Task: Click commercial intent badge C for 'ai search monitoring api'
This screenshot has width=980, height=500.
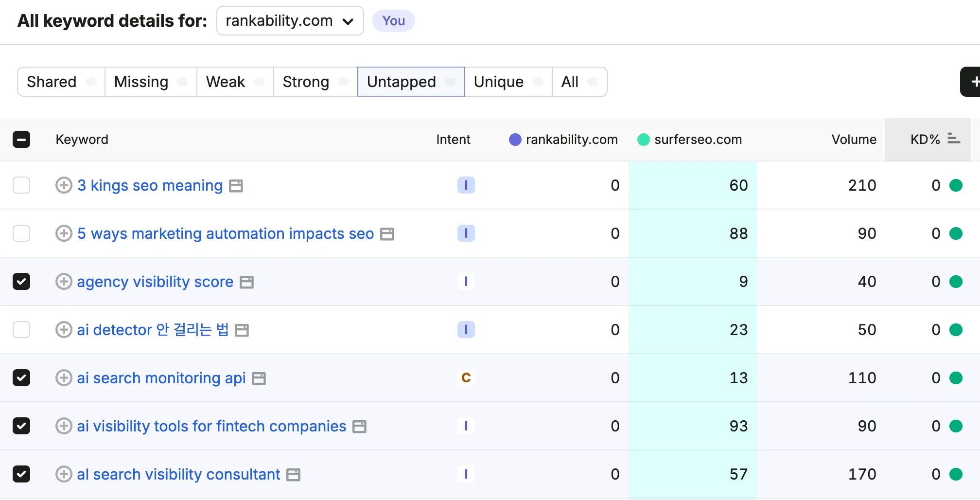Action: tap(466, 378)
